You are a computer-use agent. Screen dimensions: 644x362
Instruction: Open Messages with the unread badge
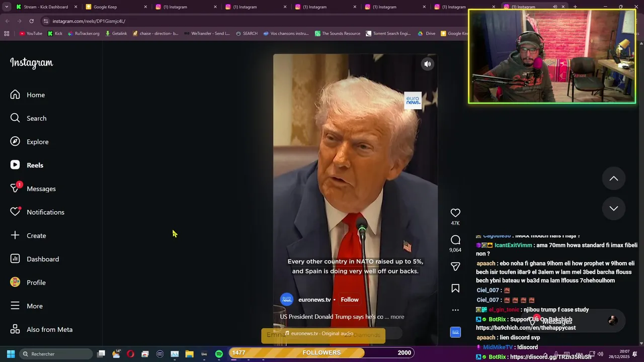click(x=33, y=189)
